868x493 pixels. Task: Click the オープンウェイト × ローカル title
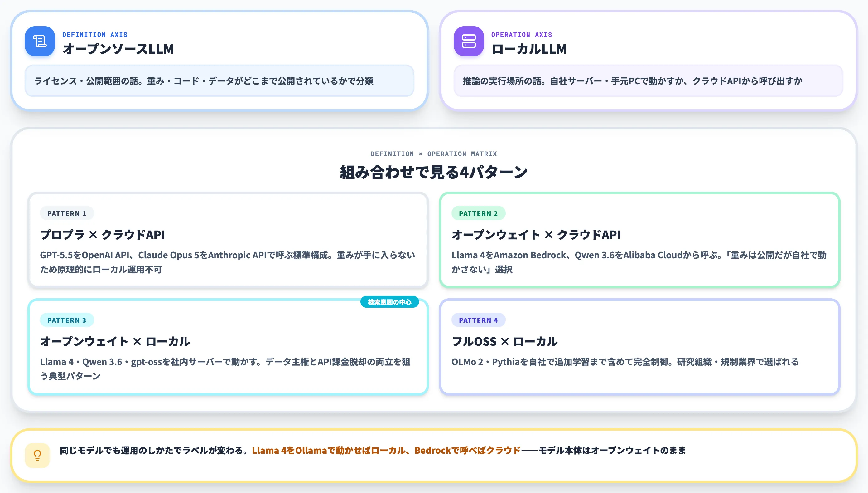[115, 341]
